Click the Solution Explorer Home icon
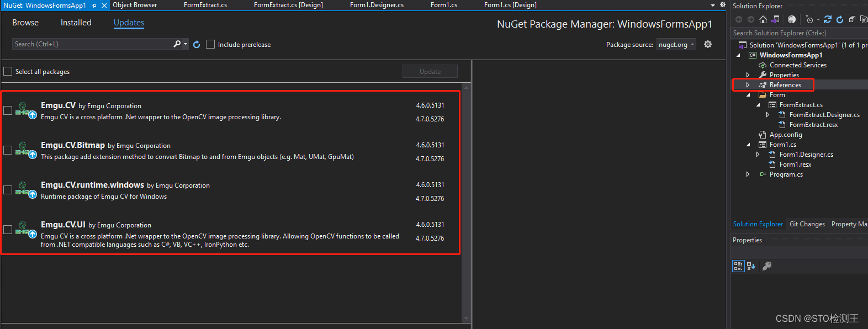The image size is (868, 329). tap(763, 19)
